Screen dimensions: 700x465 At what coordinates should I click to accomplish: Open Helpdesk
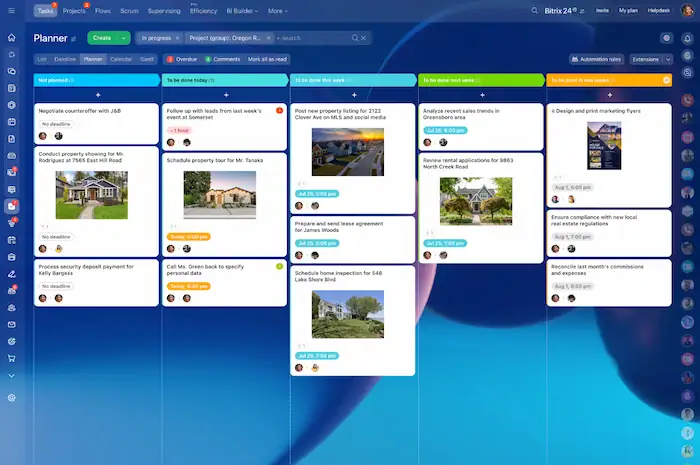pyautogui.click(x=658, y=10)
